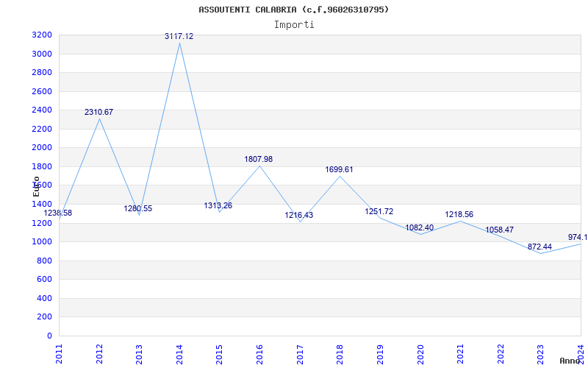
Task: Click the 2800 y-axis tick label
Action: 42,73
